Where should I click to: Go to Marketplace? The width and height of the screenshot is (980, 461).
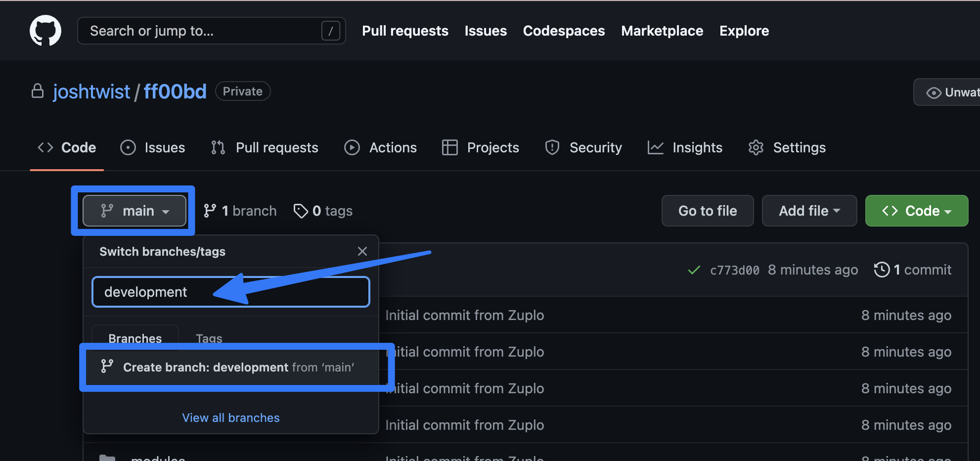tap(662, 31)
